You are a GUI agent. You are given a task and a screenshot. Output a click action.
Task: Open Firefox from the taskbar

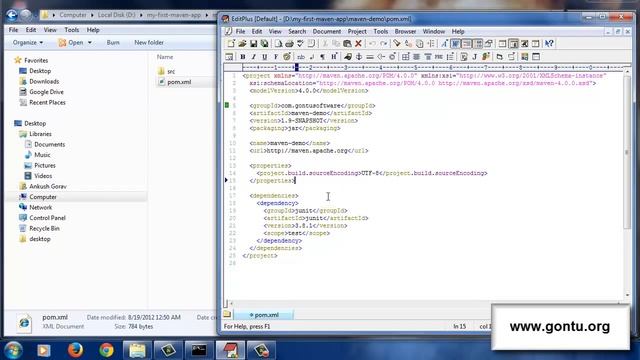pyautogui.click(x=75, y=350)
